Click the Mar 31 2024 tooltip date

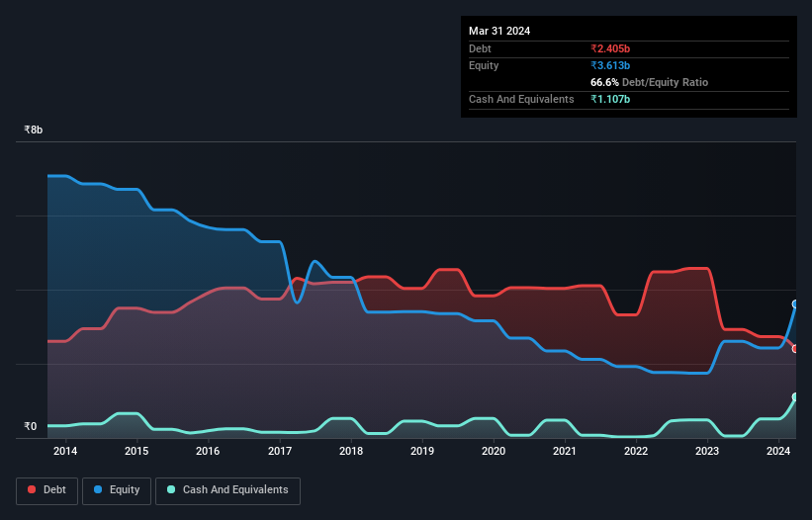pos(499,31)
